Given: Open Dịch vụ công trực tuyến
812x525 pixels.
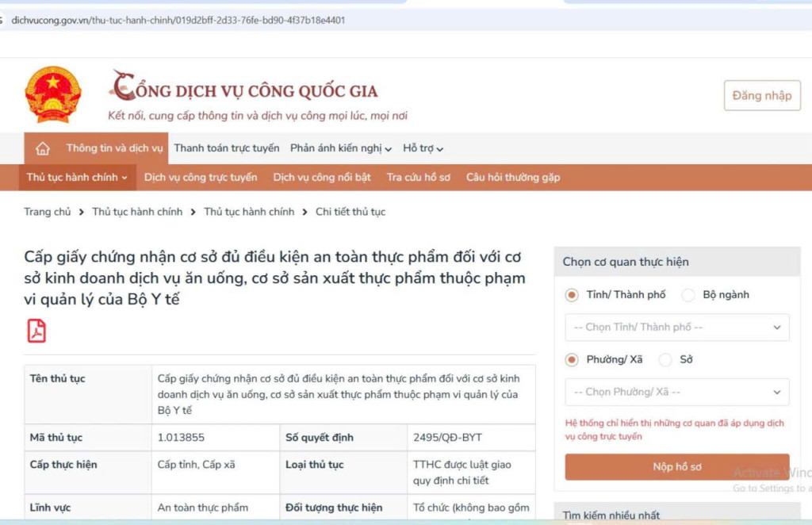Looking at the screenshot, I should [201, 178].
